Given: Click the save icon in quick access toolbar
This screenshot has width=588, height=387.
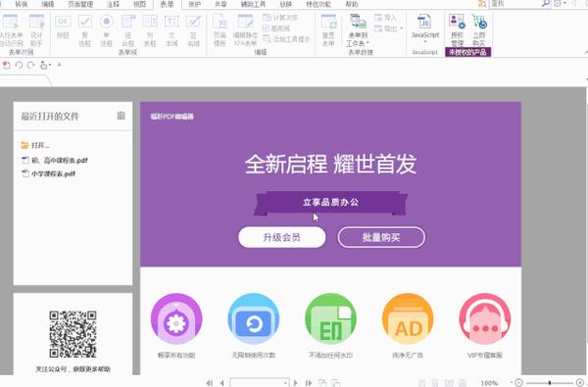Looking at the screenshot, I should (7, 66).
